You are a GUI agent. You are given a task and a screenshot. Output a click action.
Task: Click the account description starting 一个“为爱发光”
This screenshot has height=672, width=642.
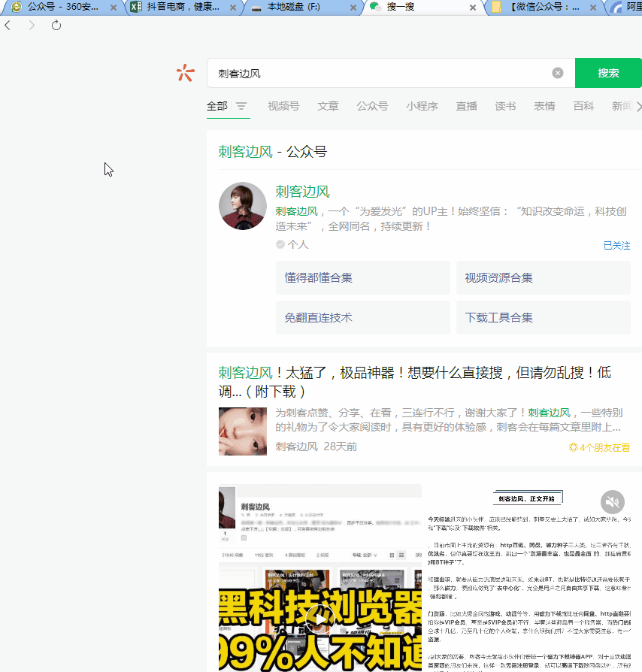[x=451, y=219]
